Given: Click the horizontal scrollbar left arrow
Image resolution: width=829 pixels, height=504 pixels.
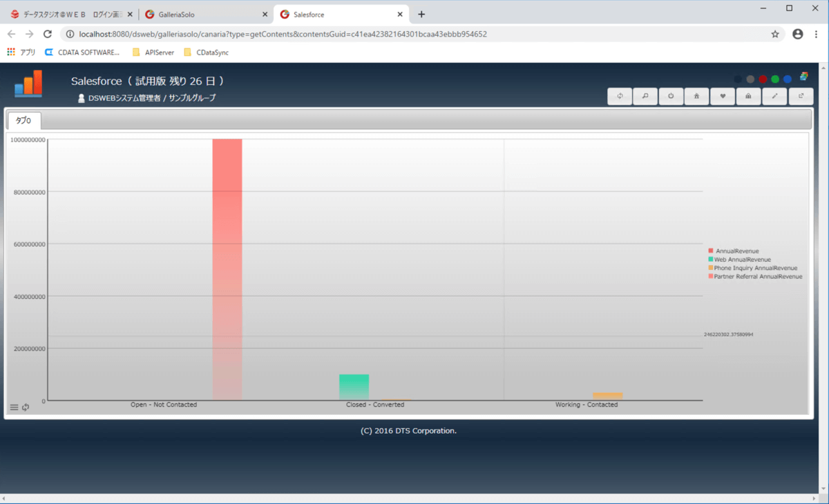Looking at the screenshot, I should point(5,498).
